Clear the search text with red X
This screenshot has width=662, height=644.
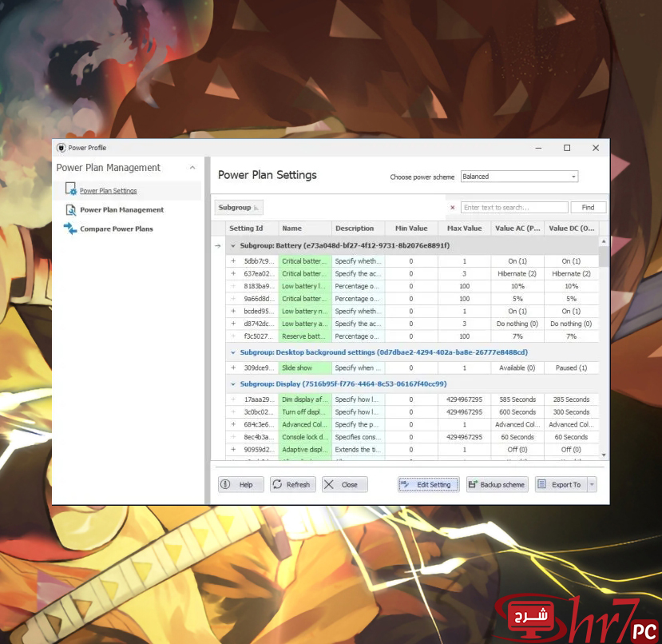tap(453, 208)
